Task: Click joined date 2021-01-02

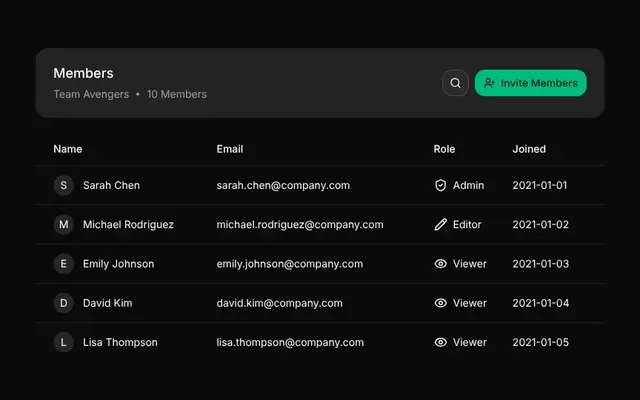Action: click(540, 224)
